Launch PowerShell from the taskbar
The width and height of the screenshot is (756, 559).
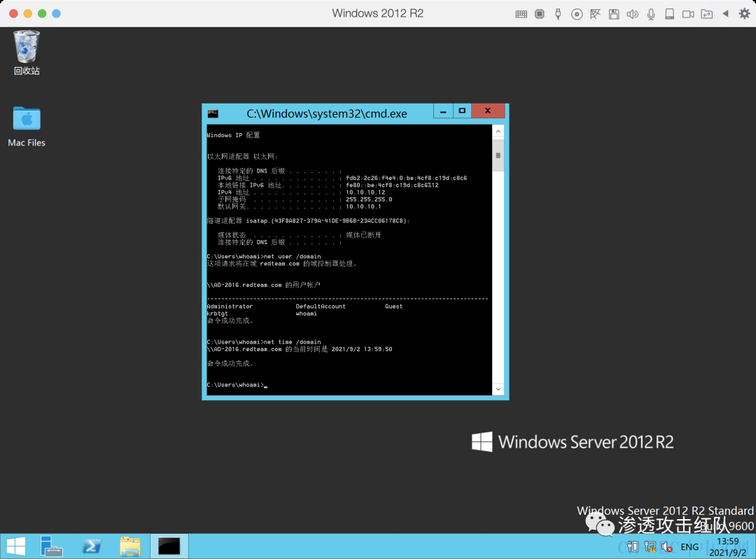tap(92, 546)
